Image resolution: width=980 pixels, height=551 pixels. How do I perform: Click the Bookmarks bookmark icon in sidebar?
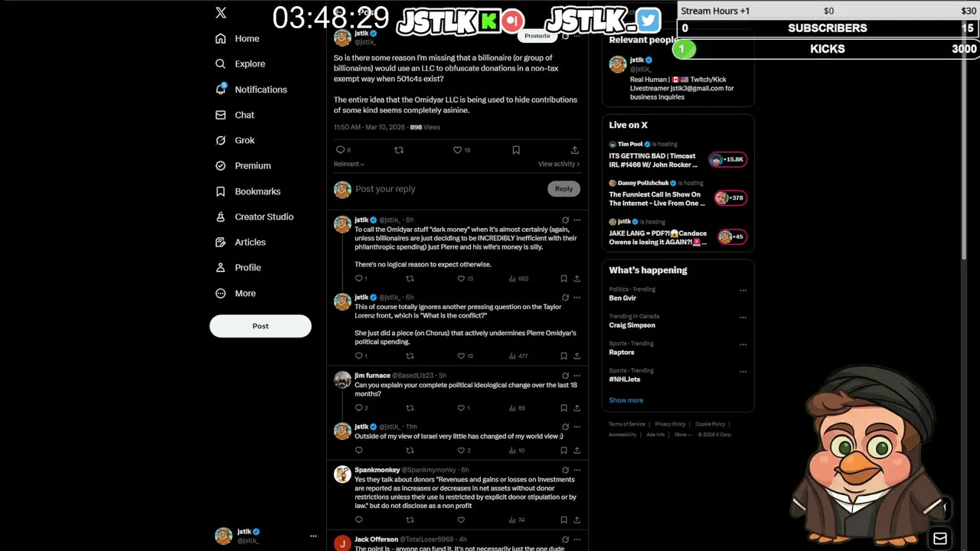220,191
